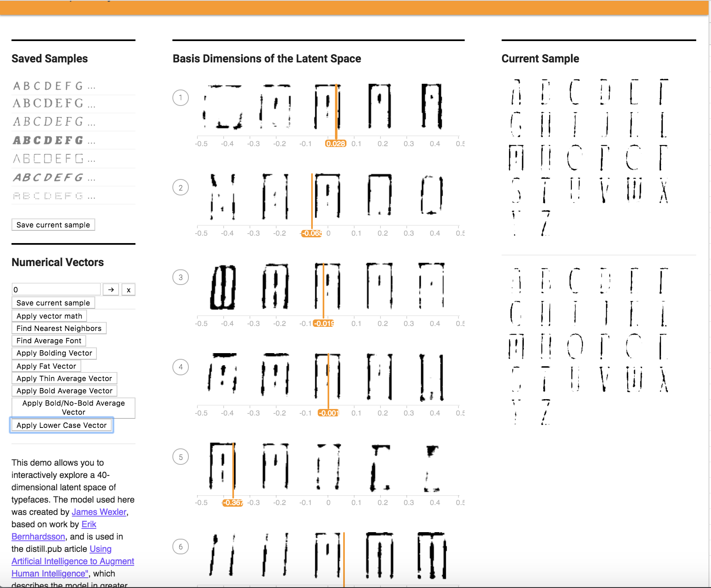Select basis dimension circle number 6
Viewport: 711px width, 588px height.
click(x=181, y=547)
